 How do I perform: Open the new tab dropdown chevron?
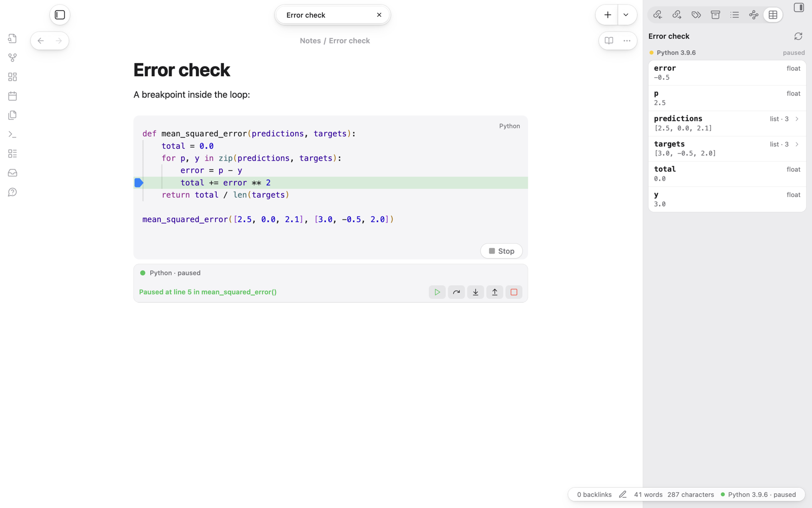(626, 15)
